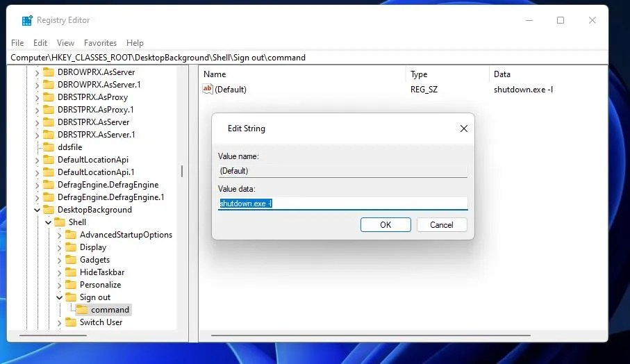
Task: Click the Registry Editor app icon in title bar
Action: click(27, 20)
